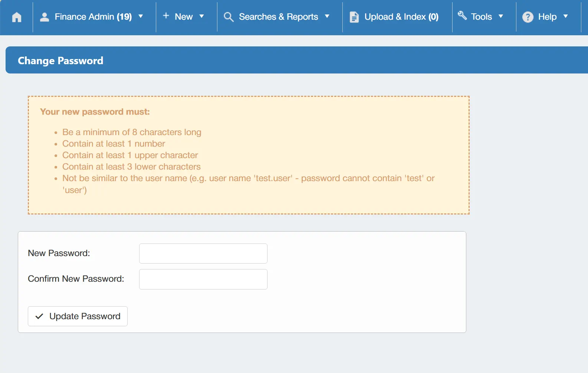Open the Finance Admin (19) menu

[x=93, y=17]
